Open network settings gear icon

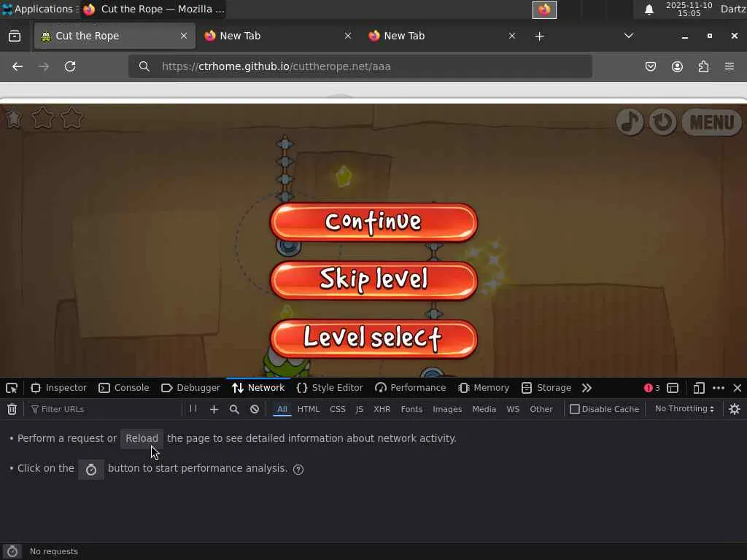pyautogui.click(x=734, y=409)
